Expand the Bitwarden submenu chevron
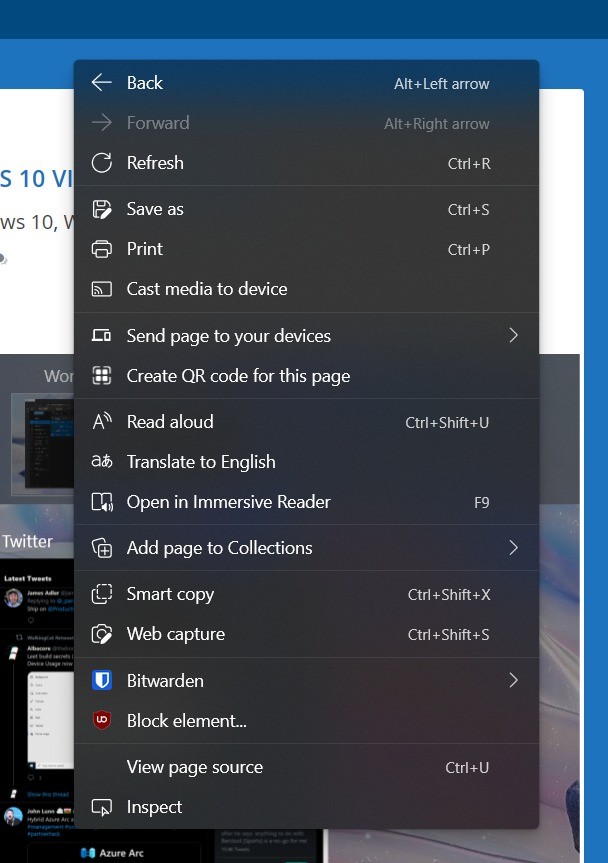Viewport: 608px width, 863px height. [x=513, y=681]
